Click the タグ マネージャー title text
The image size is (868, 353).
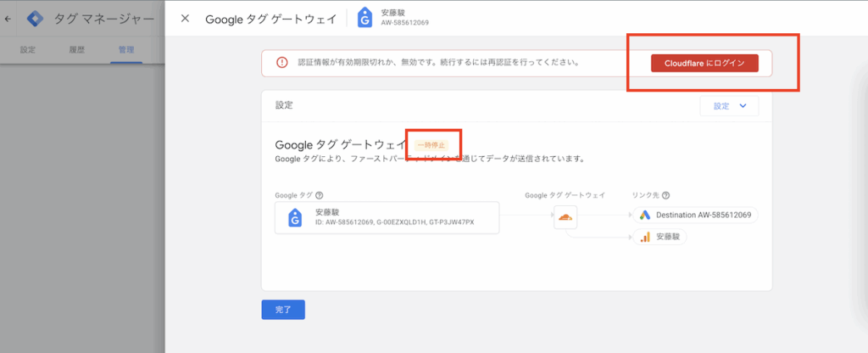pos(104,19)
